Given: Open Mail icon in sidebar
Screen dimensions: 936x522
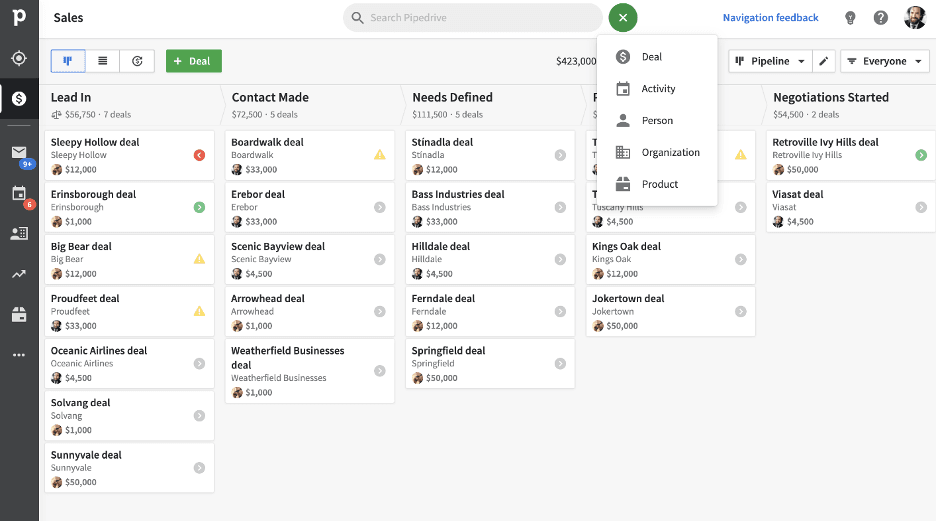Looking at the screenshot, I should (x=19, y=152).
